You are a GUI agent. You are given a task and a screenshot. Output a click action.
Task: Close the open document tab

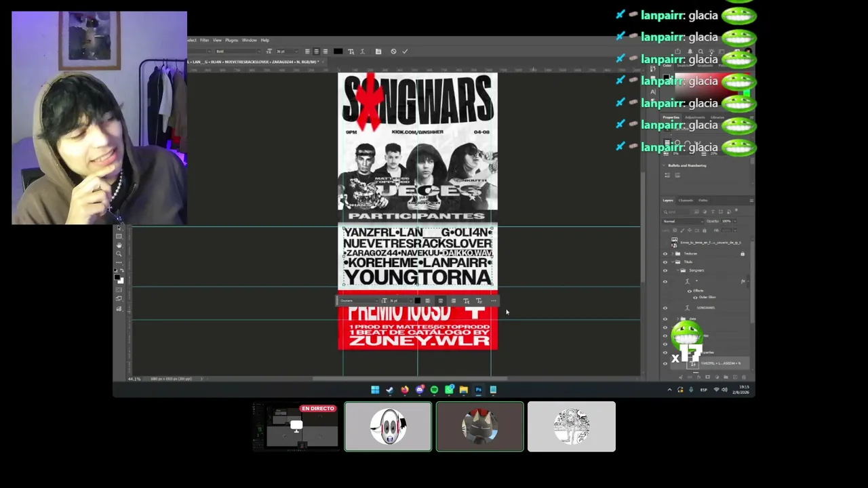(x=323, y=62)
